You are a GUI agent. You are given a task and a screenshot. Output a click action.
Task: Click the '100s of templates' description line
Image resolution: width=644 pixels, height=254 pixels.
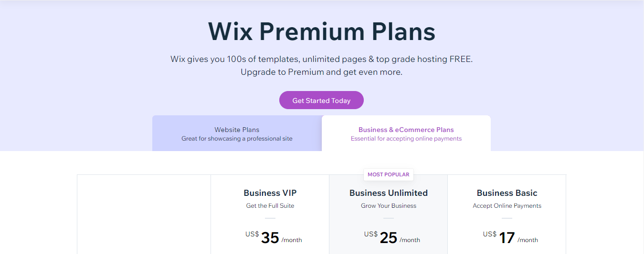tap(321, 60)
